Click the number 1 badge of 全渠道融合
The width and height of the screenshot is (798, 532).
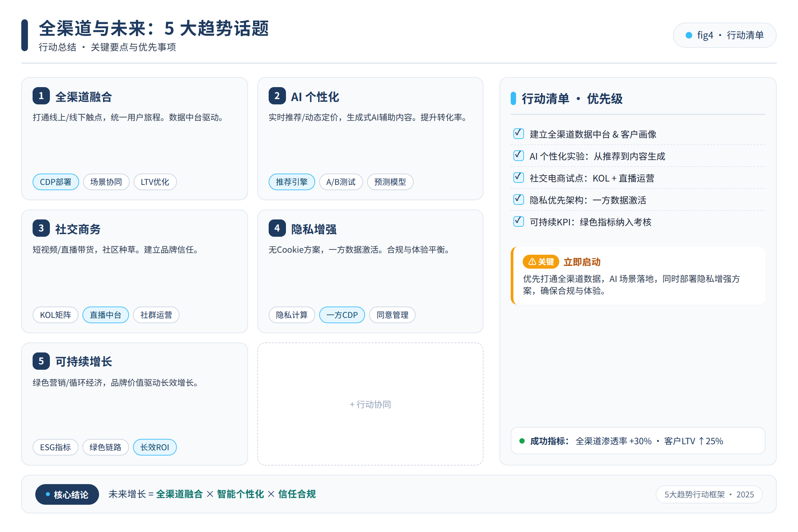click(x=41, y=96)
